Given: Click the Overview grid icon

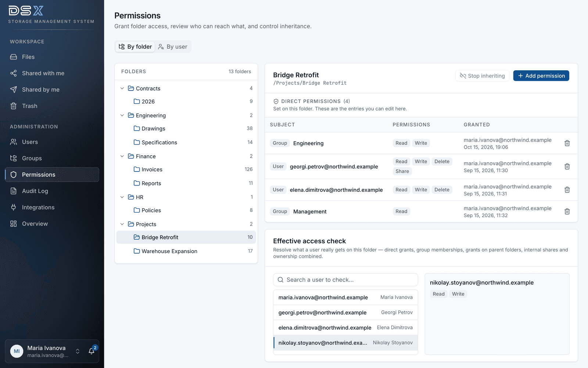Looking at the screenshot, I should [x=14, y=224].
